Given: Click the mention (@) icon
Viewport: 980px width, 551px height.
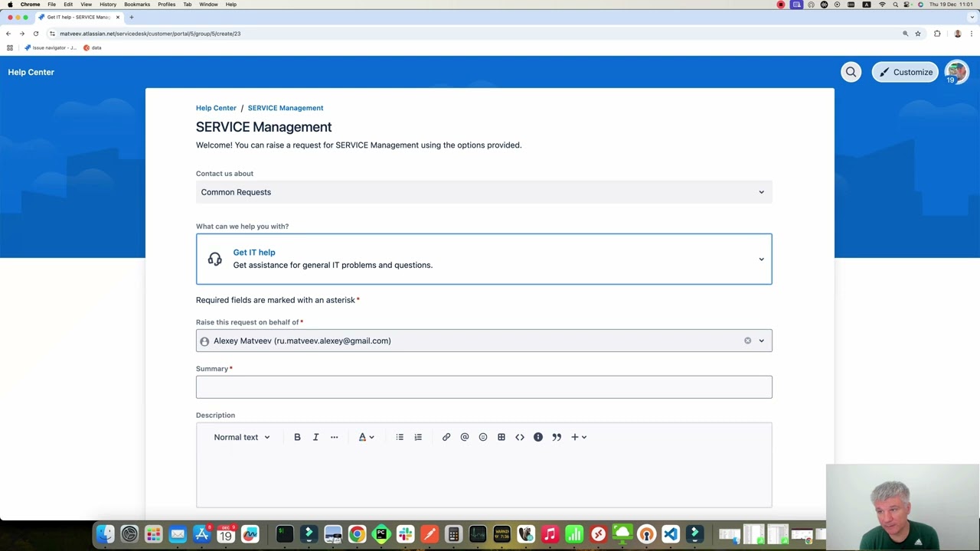Looking at the screenshot, I should pos(465,437).
